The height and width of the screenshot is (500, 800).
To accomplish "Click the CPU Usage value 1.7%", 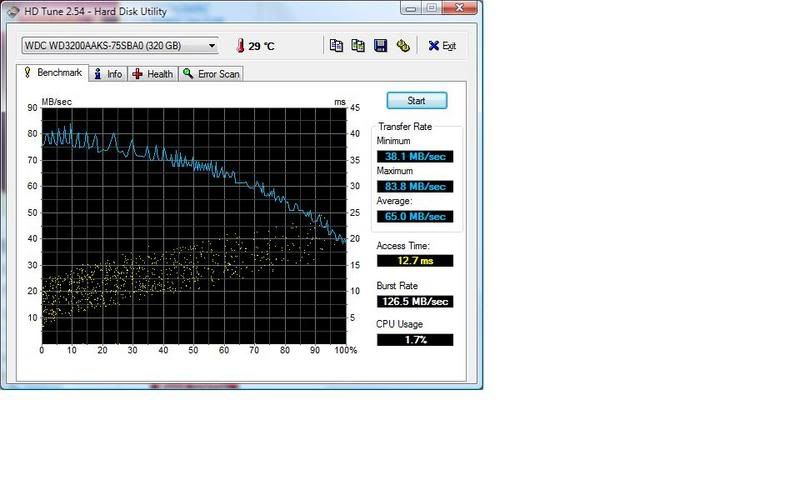I will 415,340.
